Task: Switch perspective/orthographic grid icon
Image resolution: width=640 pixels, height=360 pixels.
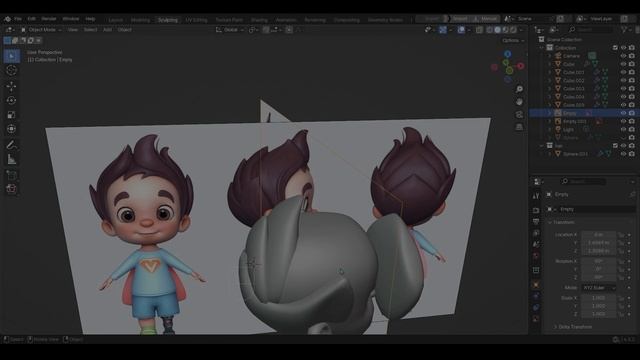Action: coord(519,127)
